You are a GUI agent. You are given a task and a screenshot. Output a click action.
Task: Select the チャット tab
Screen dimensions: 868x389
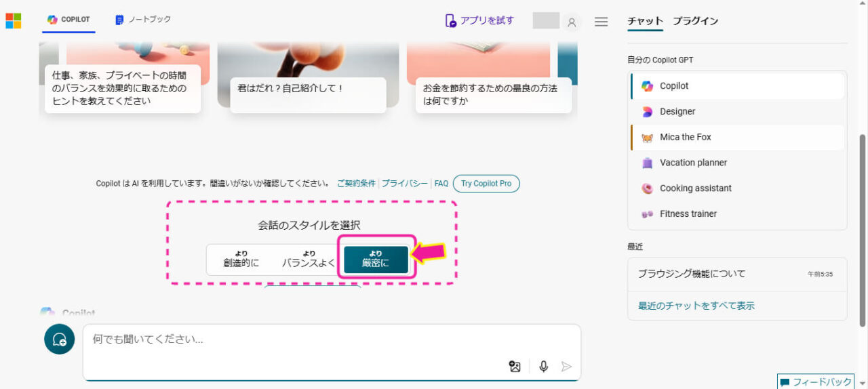[645, 21]
